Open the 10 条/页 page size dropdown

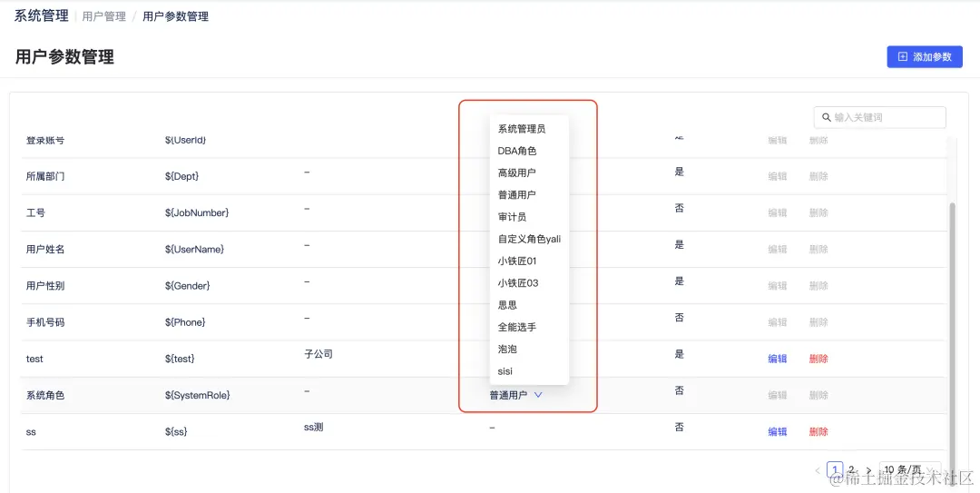coord(910,469)
